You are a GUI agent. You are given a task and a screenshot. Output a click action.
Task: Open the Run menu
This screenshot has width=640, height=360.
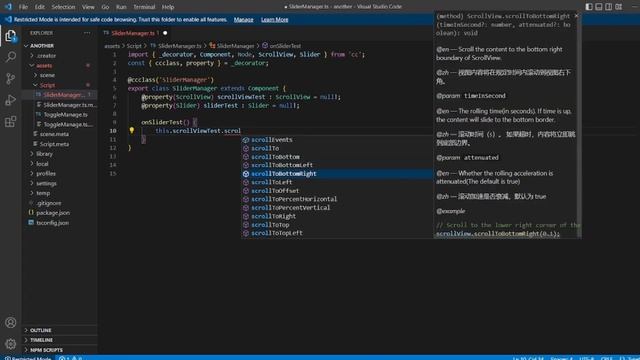[121, 7]
